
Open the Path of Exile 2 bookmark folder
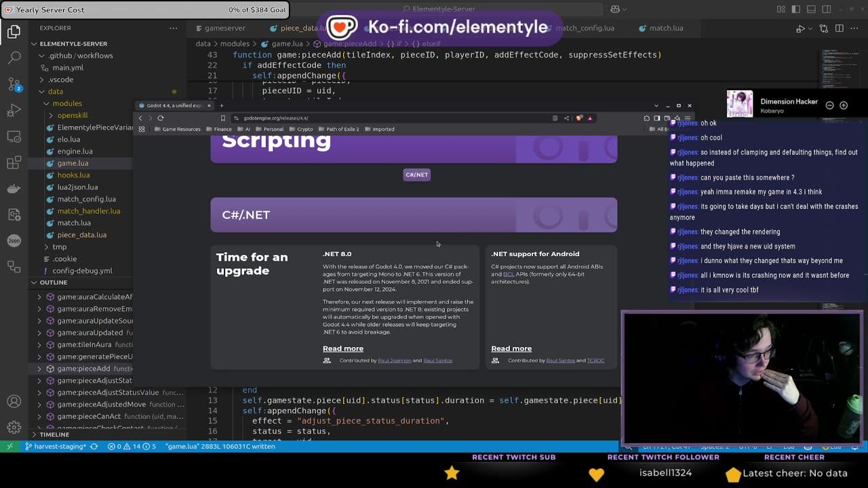338,129
